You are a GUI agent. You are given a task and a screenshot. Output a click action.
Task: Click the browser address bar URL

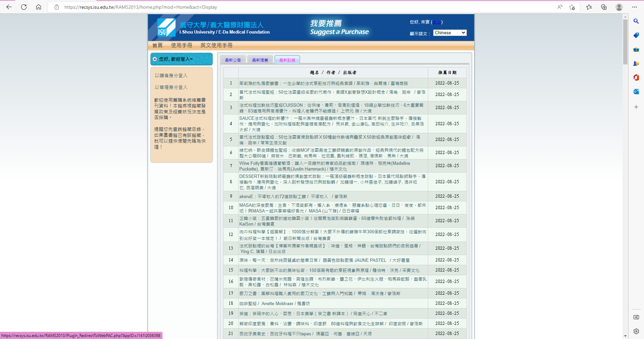pyautogui.click(x=141, y=7)
